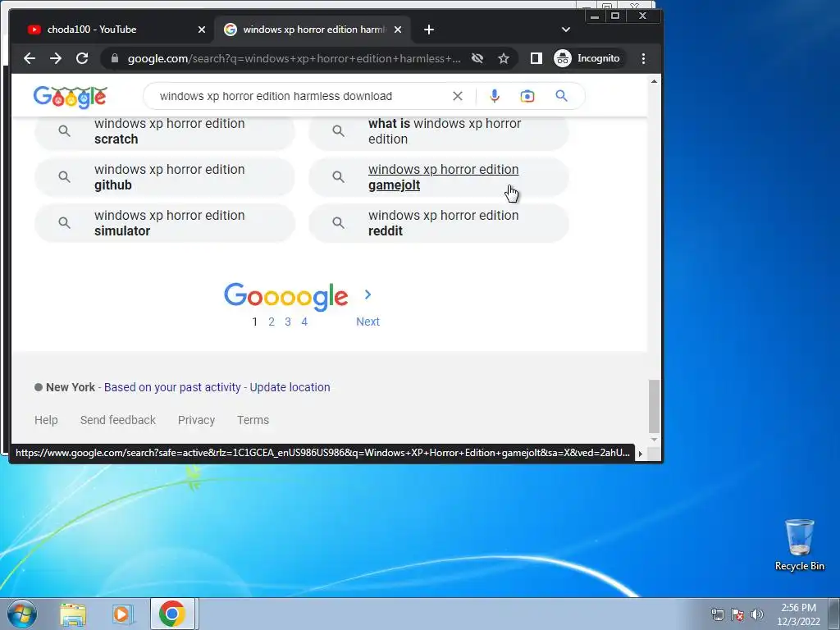
Task: Reload the Google search page
Action: (82, 58)
